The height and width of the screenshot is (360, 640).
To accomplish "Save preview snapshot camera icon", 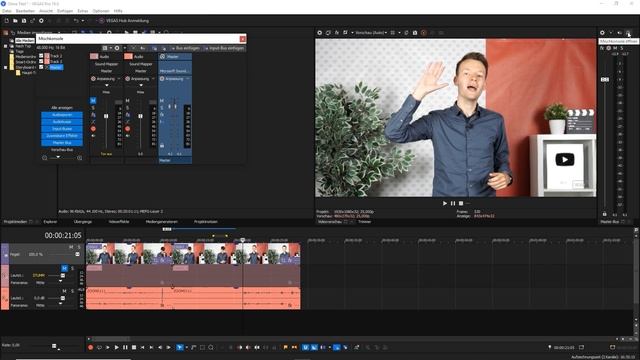I will [415, 33].
